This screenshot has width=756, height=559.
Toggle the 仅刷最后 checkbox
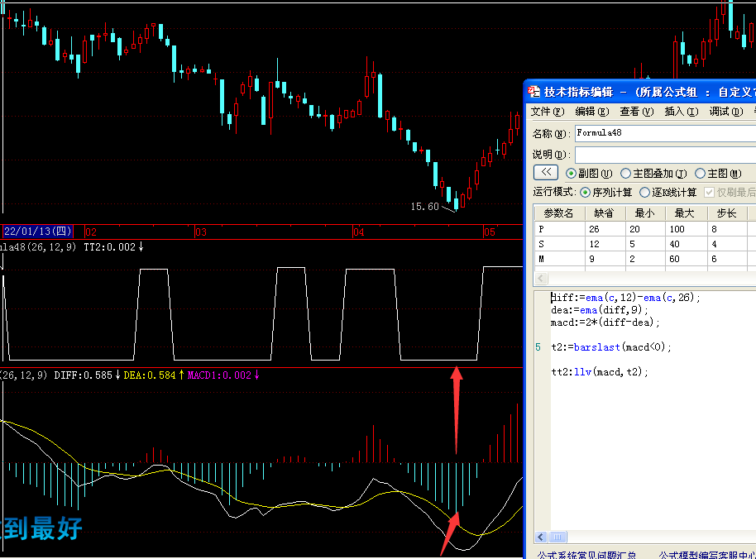tap(709, 193)
